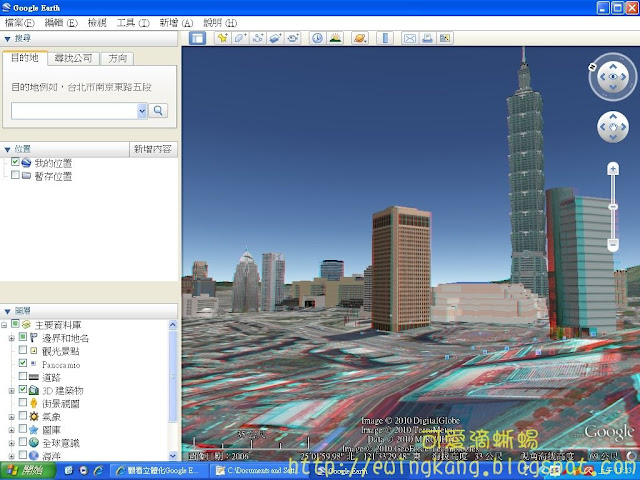Viewport: 640px width, 480px height.
Task: Move right on the hand joystick
Action: click(x=624, y=127)
